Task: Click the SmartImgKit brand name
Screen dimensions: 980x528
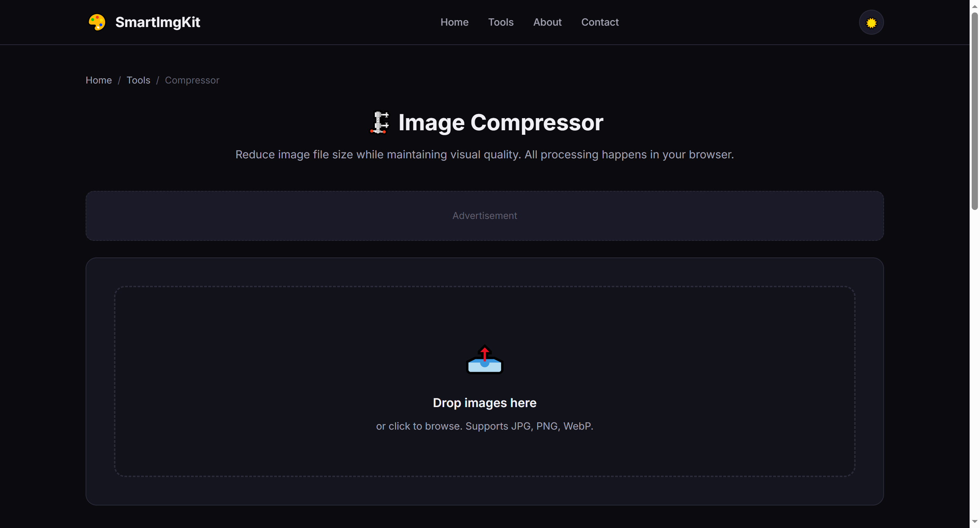Action: tap(157, 22)
